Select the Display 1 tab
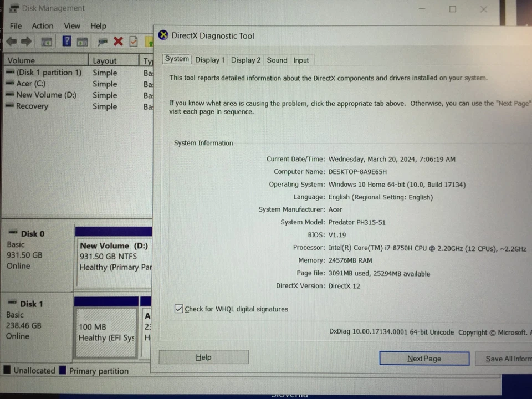This screenshot has width=532, height=399. click(209, 60)
